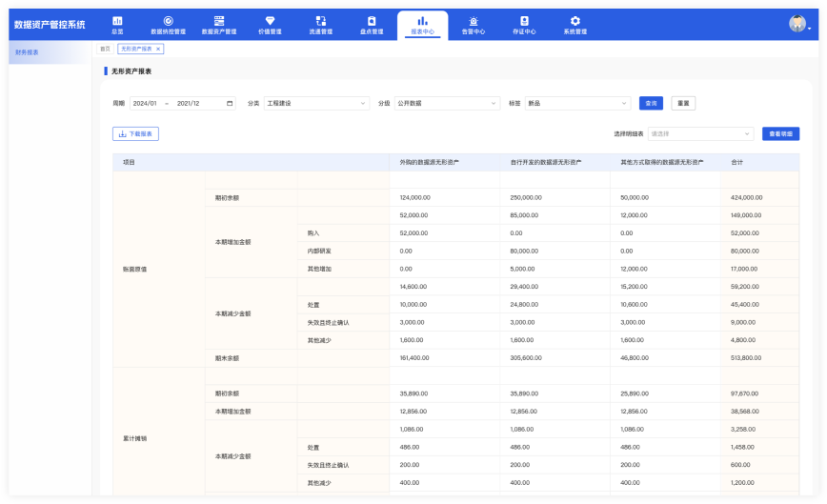Image resolution: width=827 pixels, height=504 pixels.
Task: Click the 存证中心 navigation icon
Action: point(524,20)
